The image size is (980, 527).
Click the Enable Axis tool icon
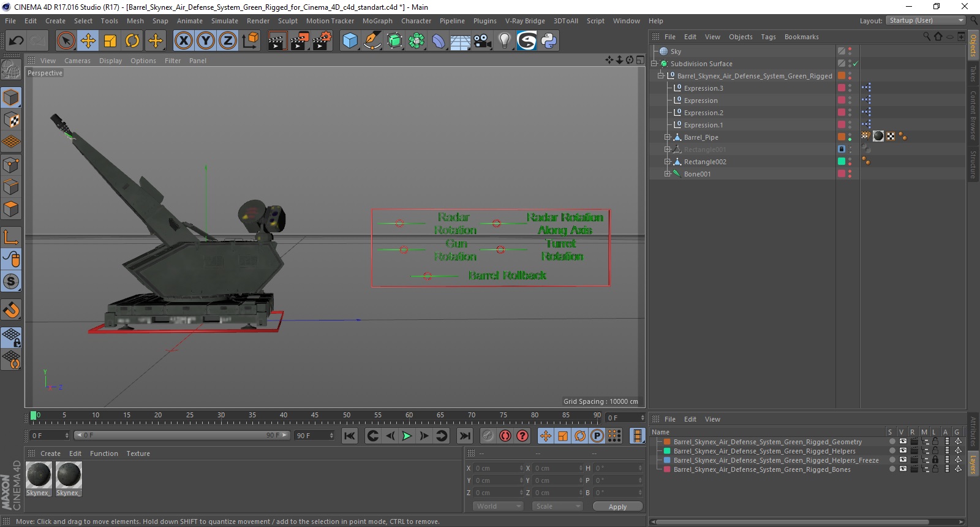(11, 237)
